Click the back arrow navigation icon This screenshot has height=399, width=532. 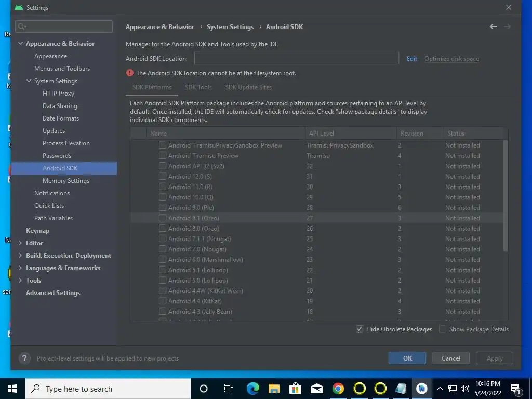(x=493, y=26)
